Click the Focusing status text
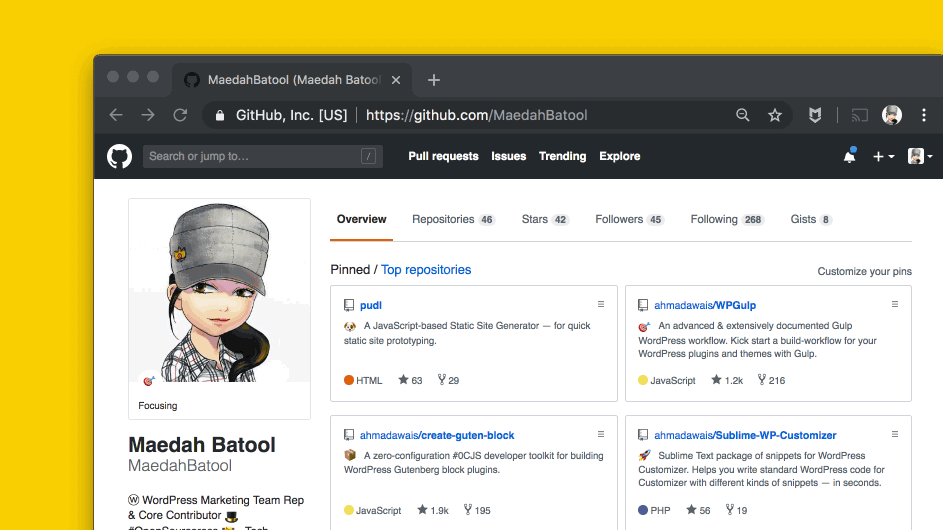Viewport: 943px width, 530px height. [158, 405]
